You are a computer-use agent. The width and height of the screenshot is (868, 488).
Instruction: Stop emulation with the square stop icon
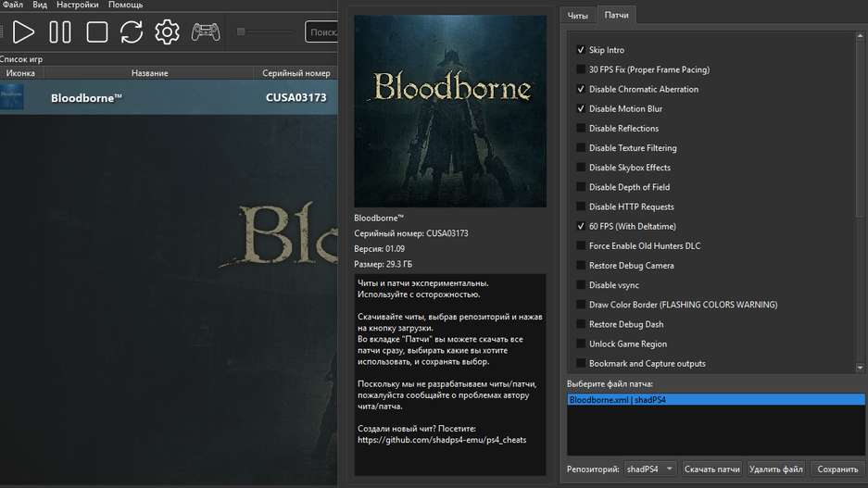coord(97,31)
